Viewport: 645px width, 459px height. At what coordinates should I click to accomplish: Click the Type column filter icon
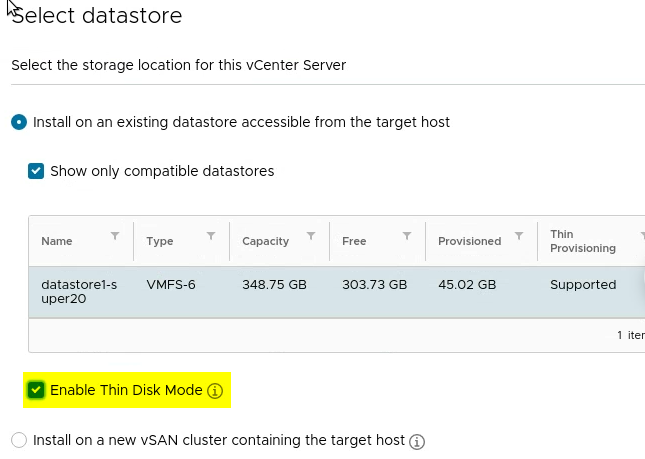[x=211, y=236]
